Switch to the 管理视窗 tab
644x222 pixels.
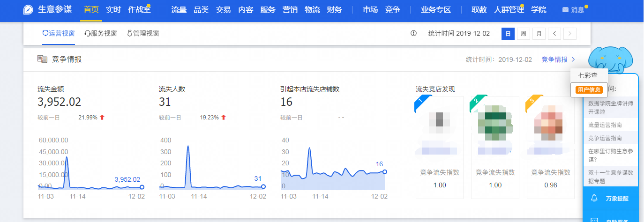point(143,33)
